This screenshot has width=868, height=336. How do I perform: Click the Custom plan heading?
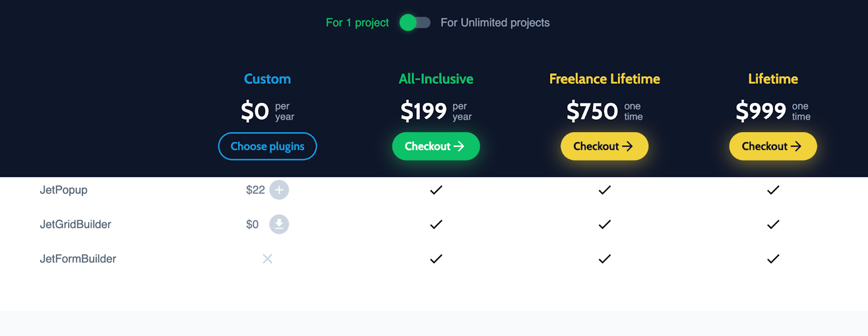[x=267, y=79]
